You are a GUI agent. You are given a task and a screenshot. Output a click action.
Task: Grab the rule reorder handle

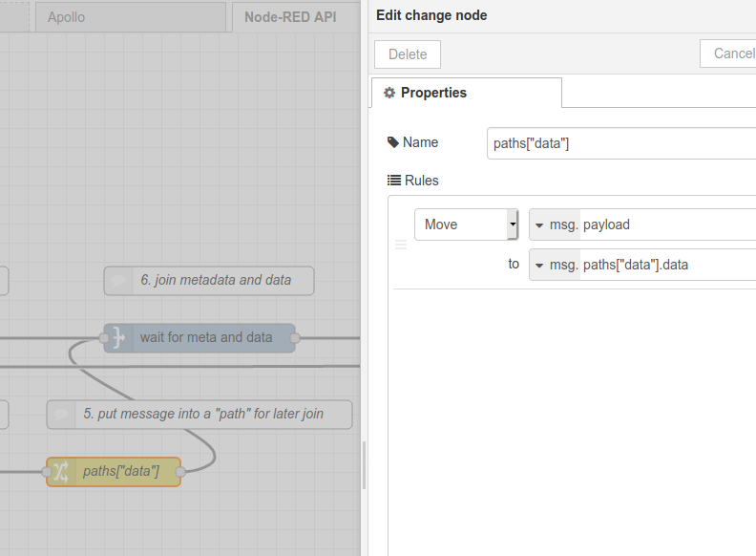(401, 245)
